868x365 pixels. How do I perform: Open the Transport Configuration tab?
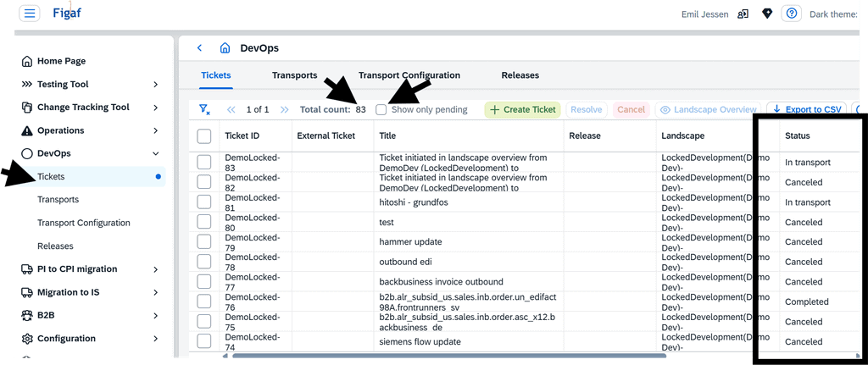[x=409, y=75]
